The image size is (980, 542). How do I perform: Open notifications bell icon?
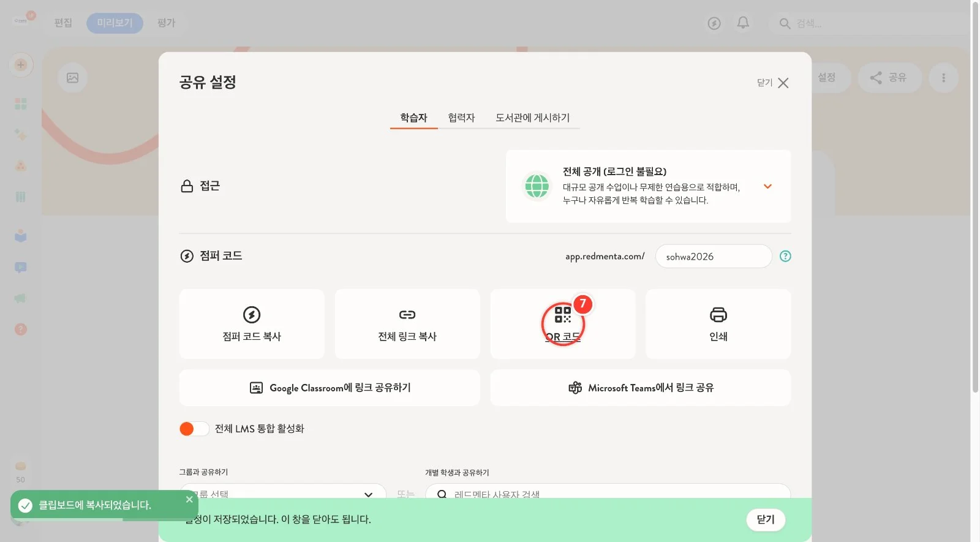pyautogui.click(x=743, y=23)
